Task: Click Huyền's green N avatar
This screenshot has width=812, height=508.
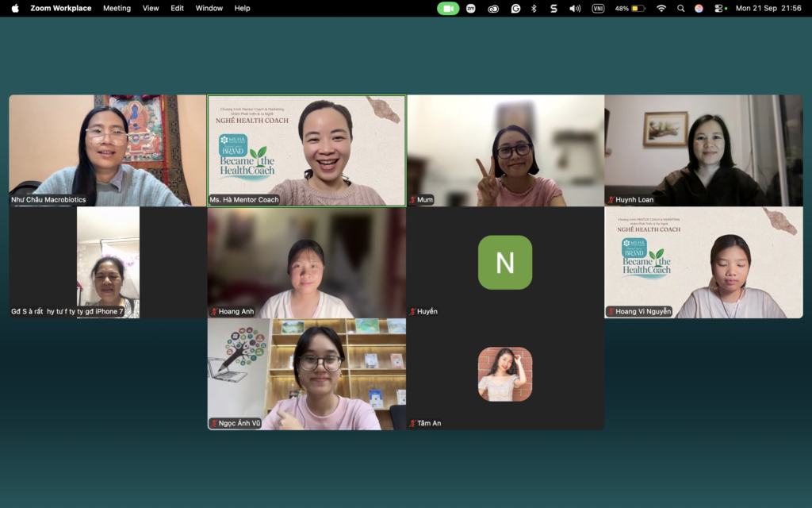Action: point(505,262)
